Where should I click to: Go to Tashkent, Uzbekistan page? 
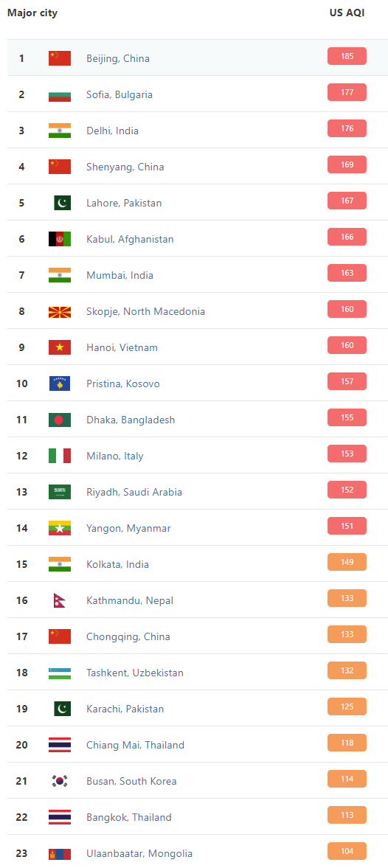[134, 673]
